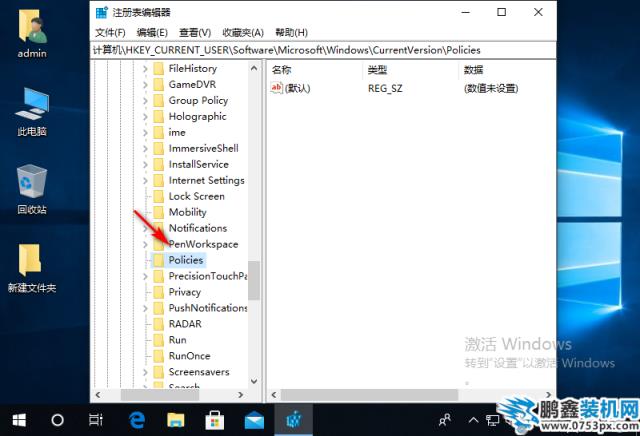Open the admin desktop folder

(32, 34)
